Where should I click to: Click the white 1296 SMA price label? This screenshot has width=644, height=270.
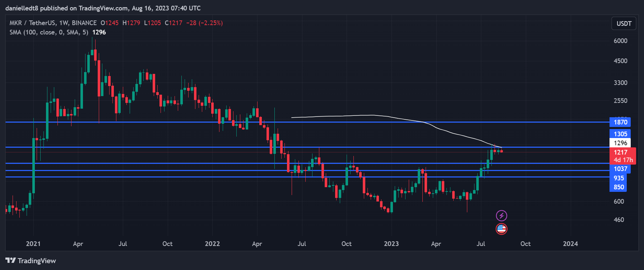pyautogui.click(x=620, y=143)
